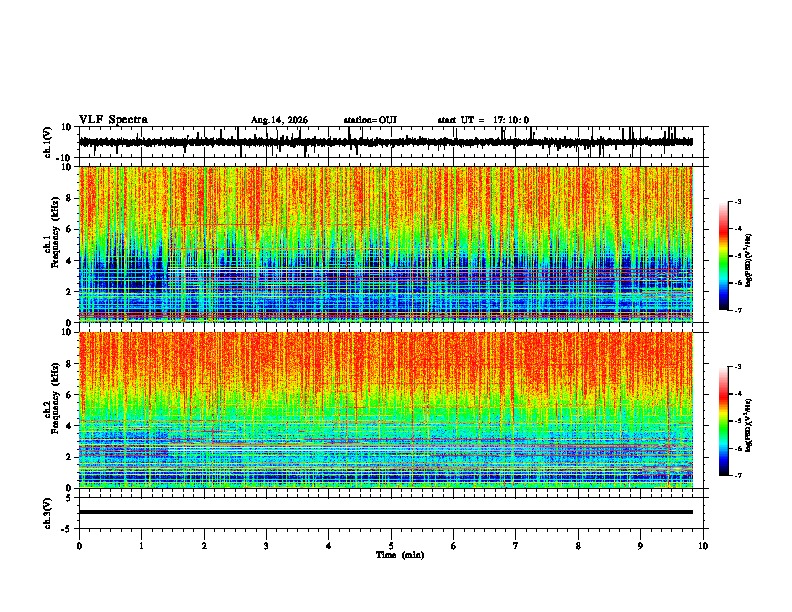
Task: Click the "-7" label on ch.1 colorbar
Action: tap(738, 311)
